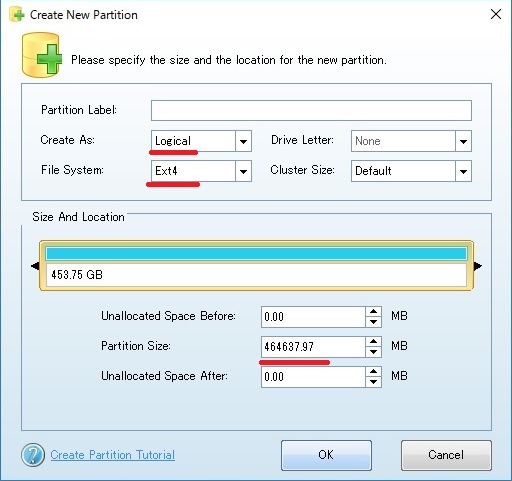Click the yellow disk with green plus icon
The height and width of the screenshot is (481, 512).
42,55
